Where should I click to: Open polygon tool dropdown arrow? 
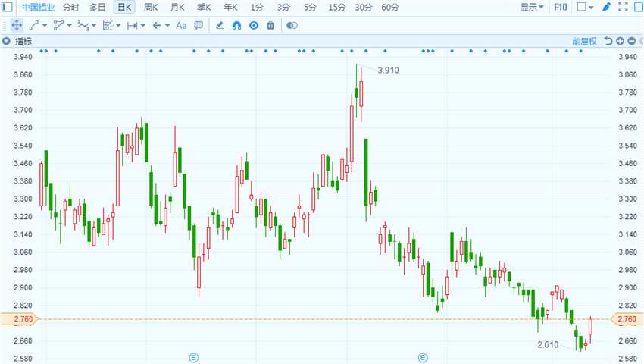point(69,26)
